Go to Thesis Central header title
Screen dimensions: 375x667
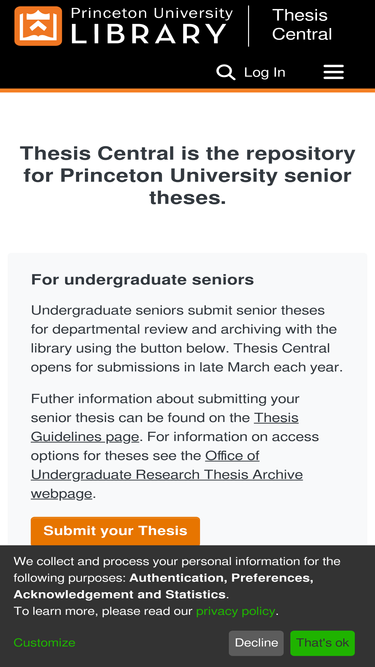pos(302,25)
